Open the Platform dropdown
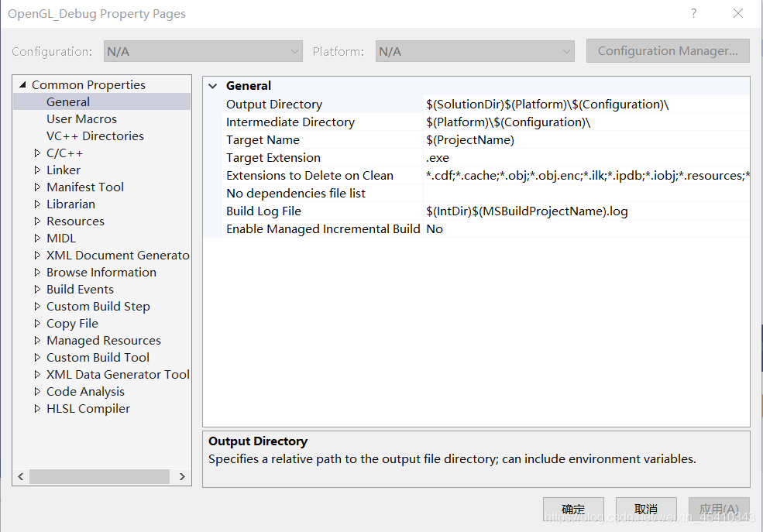Screen dimensions: 763x532 (475, 51)
